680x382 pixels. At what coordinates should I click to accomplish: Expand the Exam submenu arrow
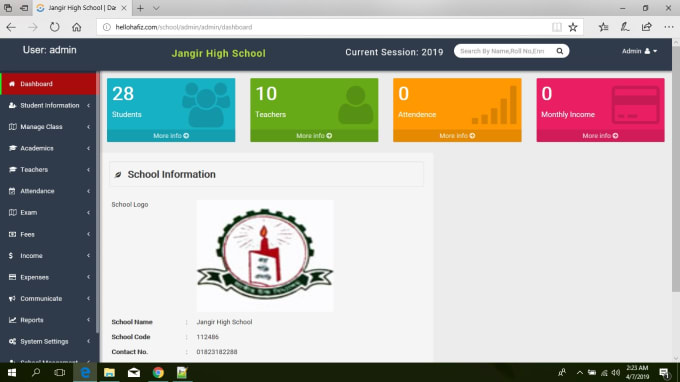[88, 212]
